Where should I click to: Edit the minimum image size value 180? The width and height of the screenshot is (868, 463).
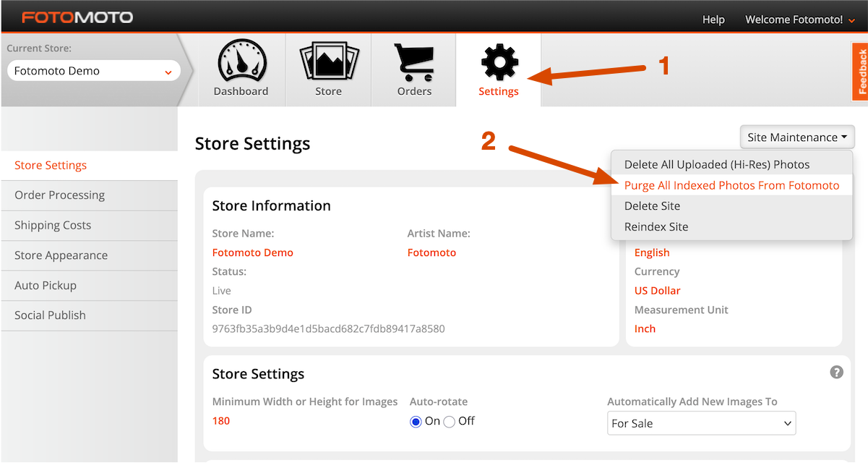pyautogui.click(x=221, y=421)
